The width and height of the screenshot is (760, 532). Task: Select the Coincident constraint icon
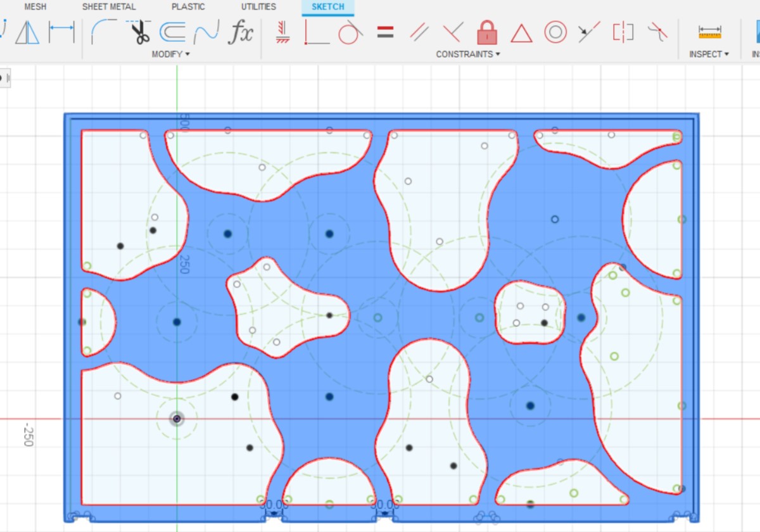(x=316, y=32)
